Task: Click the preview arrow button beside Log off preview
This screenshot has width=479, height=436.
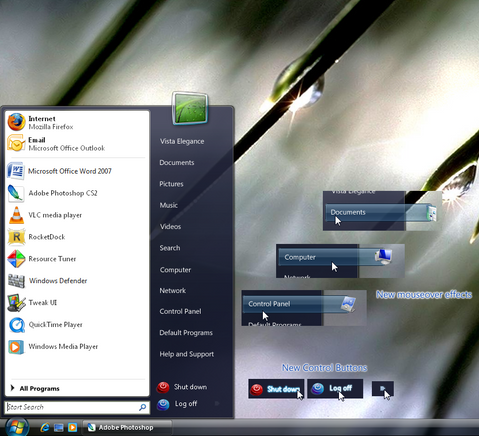Action: coord(383,389)
